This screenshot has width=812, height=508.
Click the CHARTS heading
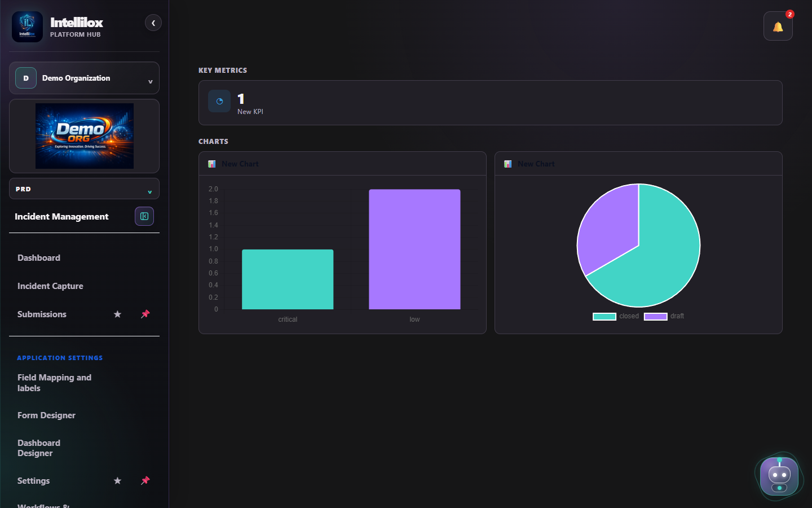pos(213,142)
